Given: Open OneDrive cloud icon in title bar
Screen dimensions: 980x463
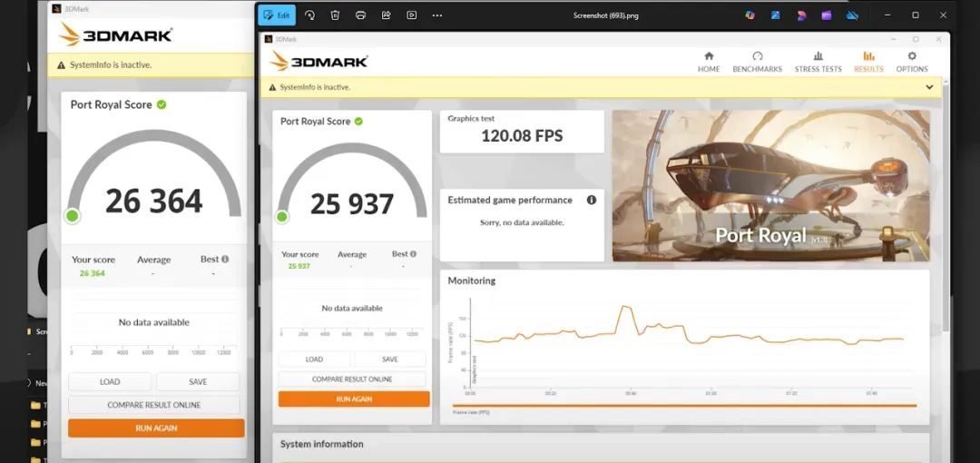Looking at the screenshot, I should 852,15.
